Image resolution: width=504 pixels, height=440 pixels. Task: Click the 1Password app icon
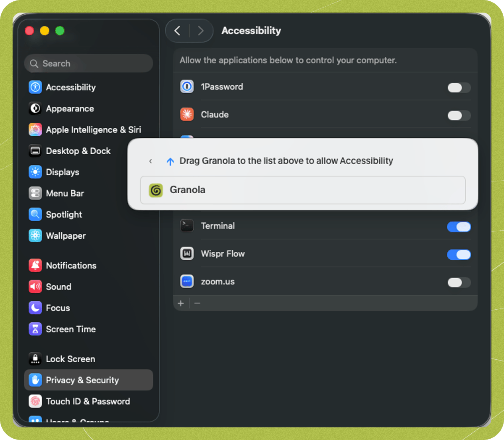click(187, 87)
